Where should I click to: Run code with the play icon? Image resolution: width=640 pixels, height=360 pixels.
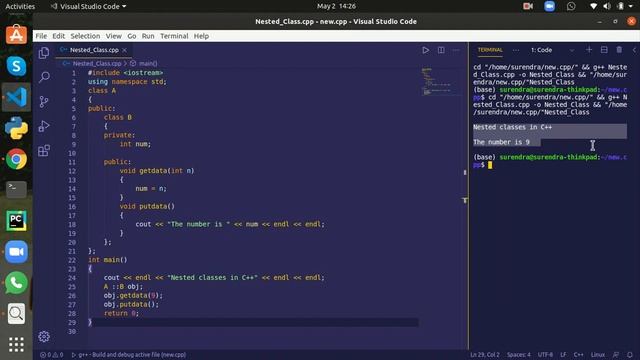pos(425,50)
